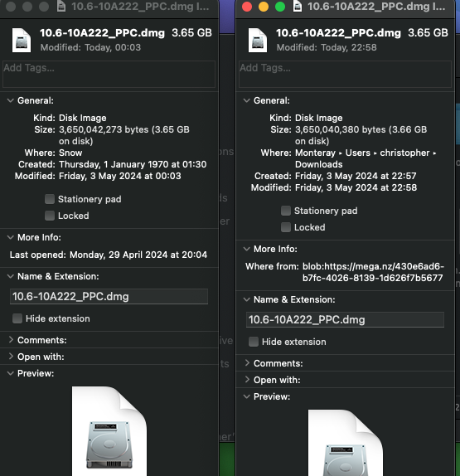460x476 pixels.
Task: Click the Add Tags field in left window
Action: coord(109,74)
